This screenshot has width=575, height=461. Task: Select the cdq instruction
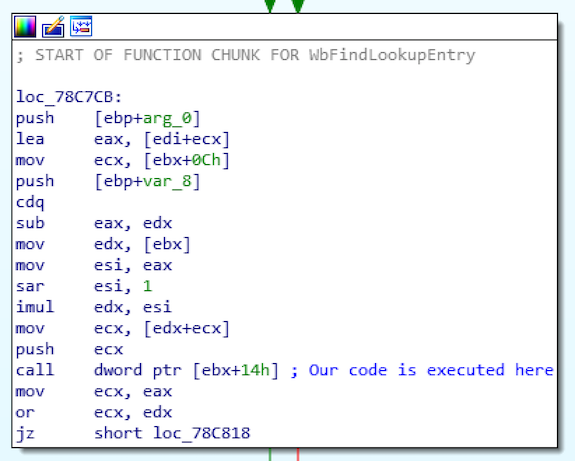pos(30,202)
